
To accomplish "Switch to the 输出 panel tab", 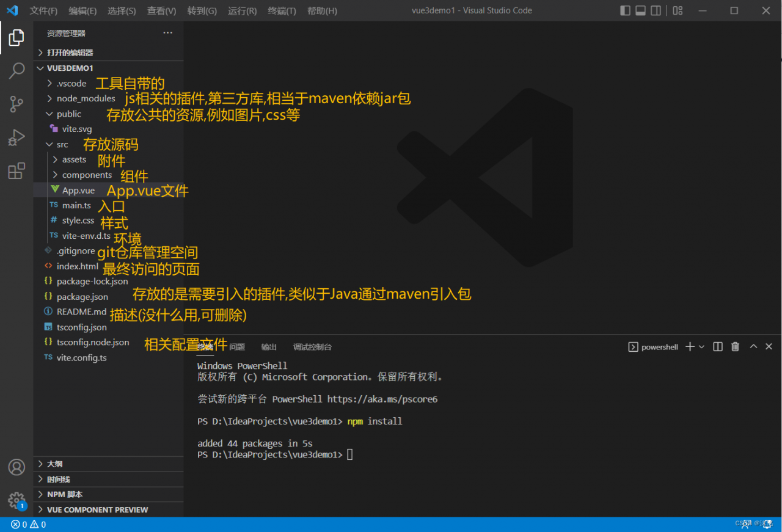I will click(x=269, y=347).
